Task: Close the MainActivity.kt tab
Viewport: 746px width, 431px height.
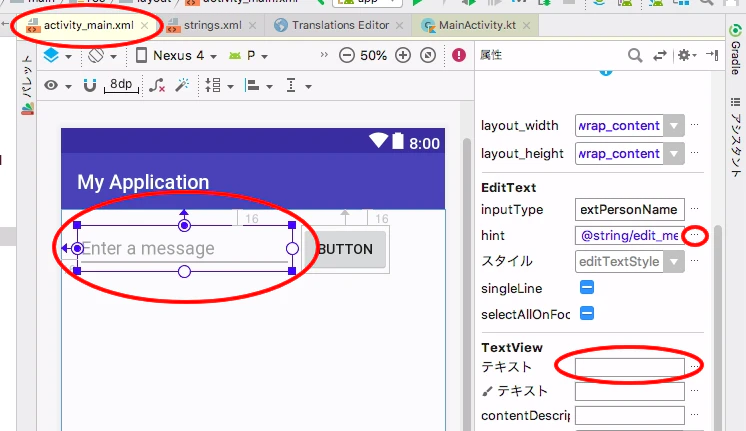Action: 526,25
